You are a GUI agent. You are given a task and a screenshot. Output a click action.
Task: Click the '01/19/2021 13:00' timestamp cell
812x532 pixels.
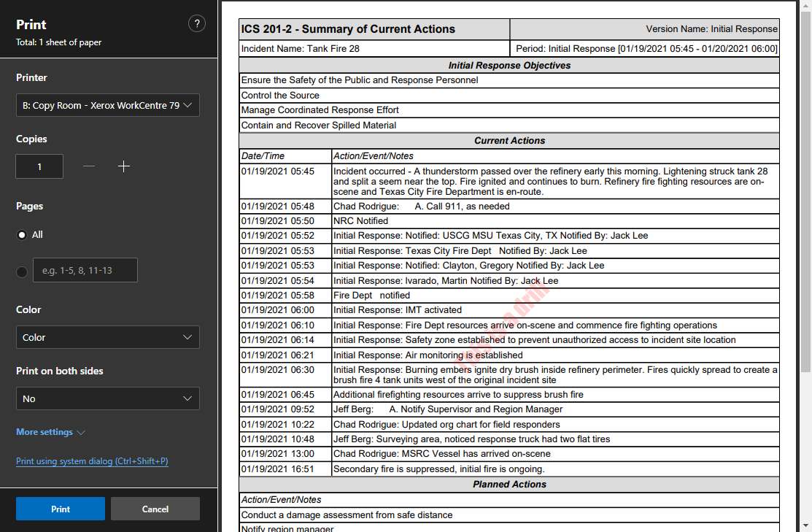point(285,454)
